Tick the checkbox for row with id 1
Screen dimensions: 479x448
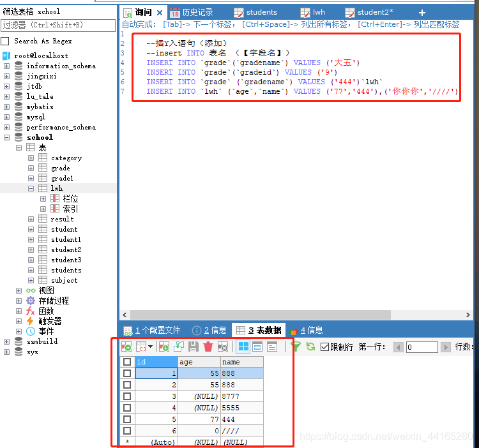tap(127, 373)
